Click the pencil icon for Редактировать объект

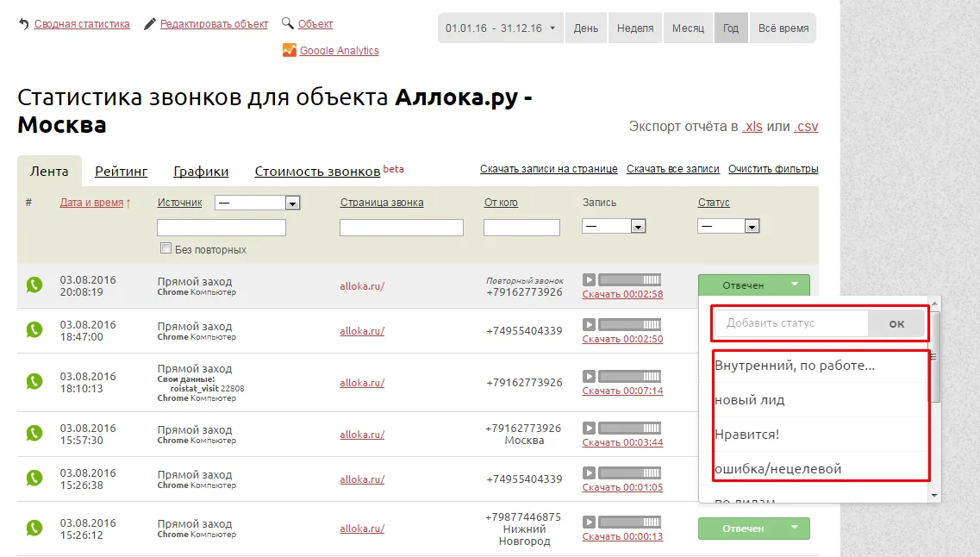point(149,24)
